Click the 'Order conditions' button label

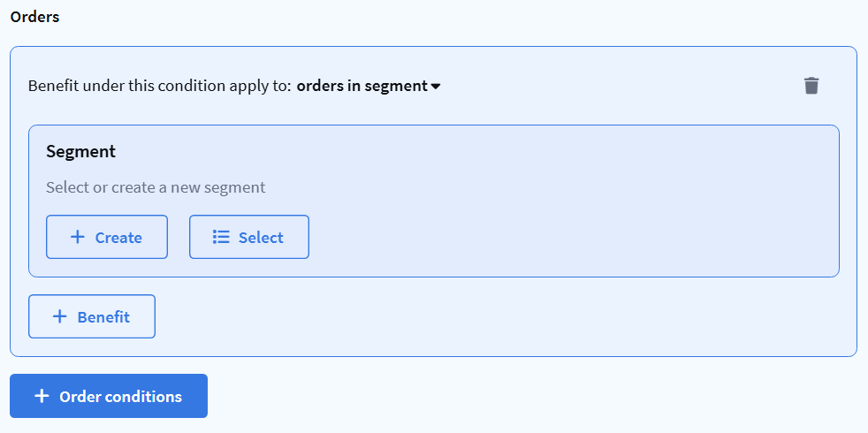coord(120,397)
